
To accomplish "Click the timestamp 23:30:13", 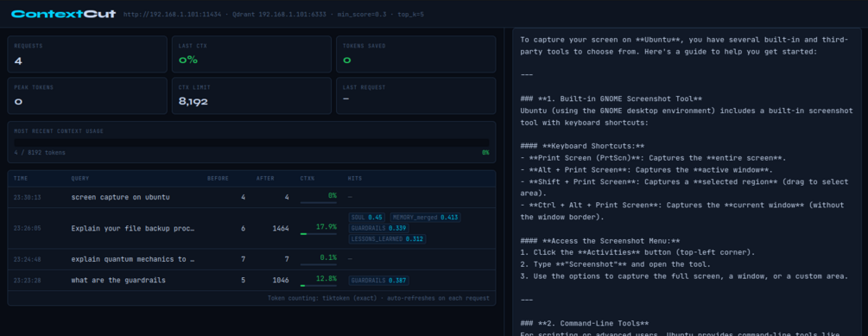I will tap(28, 197).
